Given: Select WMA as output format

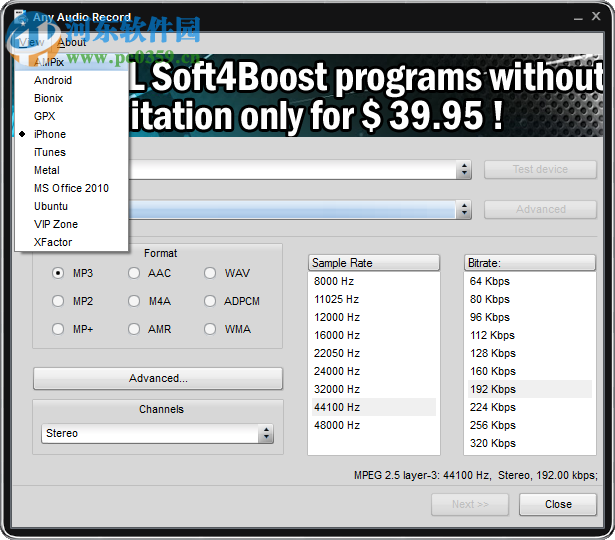Looking at the screenshot, I should coord(210,329).
